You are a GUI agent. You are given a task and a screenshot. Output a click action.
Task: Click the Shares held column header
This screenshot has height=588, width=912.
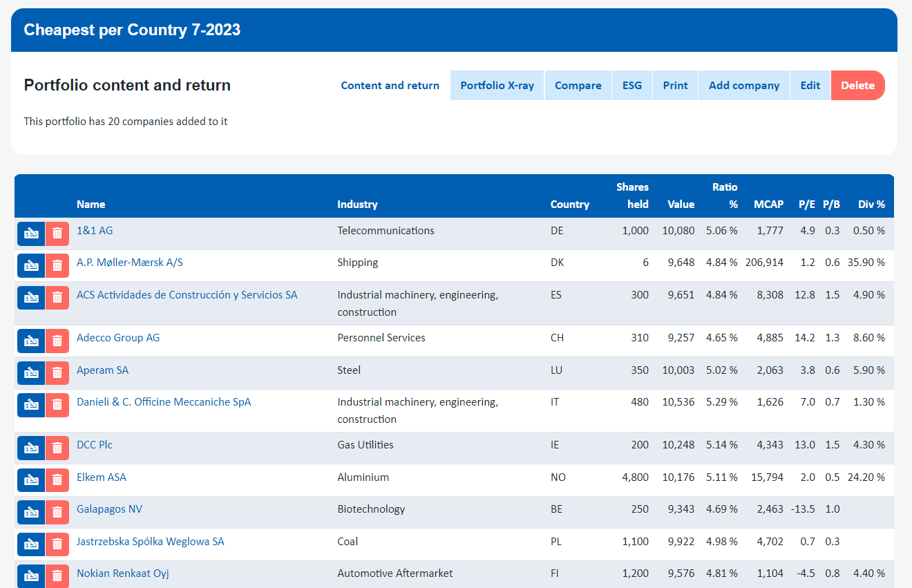(633, 196)
